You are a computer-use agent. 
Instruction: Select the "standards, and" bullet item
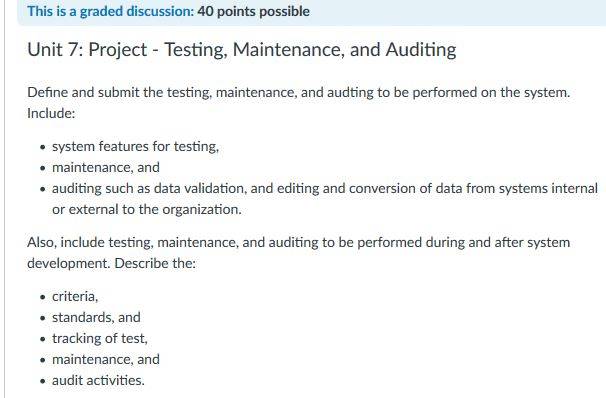click(96, 317)
